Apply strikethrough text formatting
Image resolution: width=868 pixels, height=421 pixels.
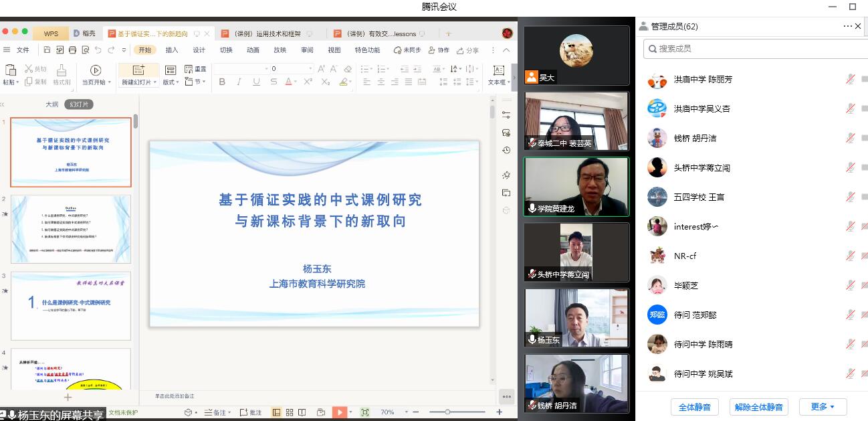coord(274,82)
